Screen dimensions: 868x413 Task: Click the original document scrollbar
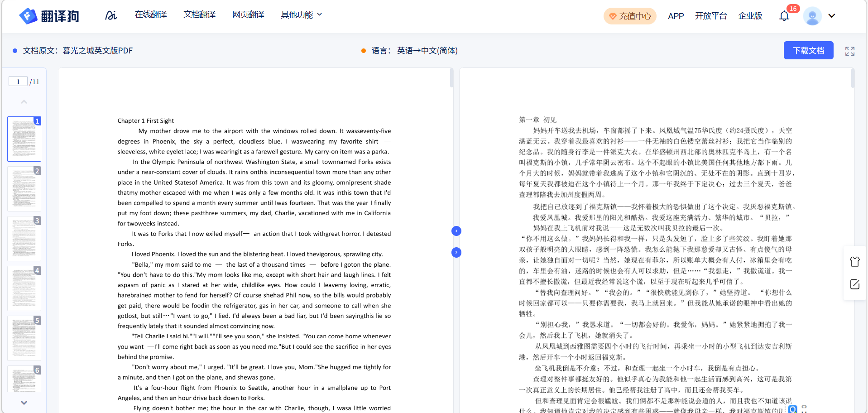451,78
